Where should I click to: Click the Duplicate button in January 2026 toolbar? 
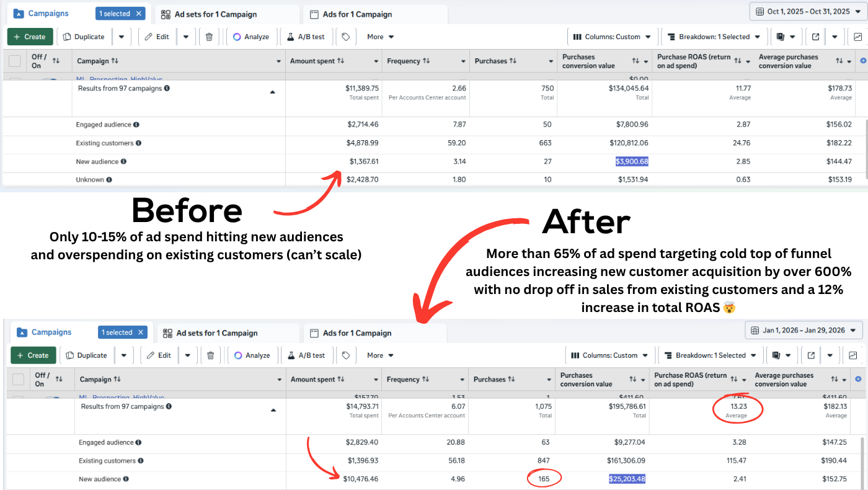point(86,355)
